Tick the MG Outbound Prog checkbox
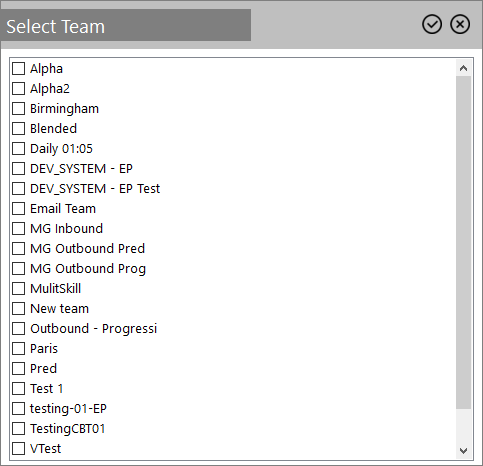This screenshot has height=466, width=483. point(18,269)
